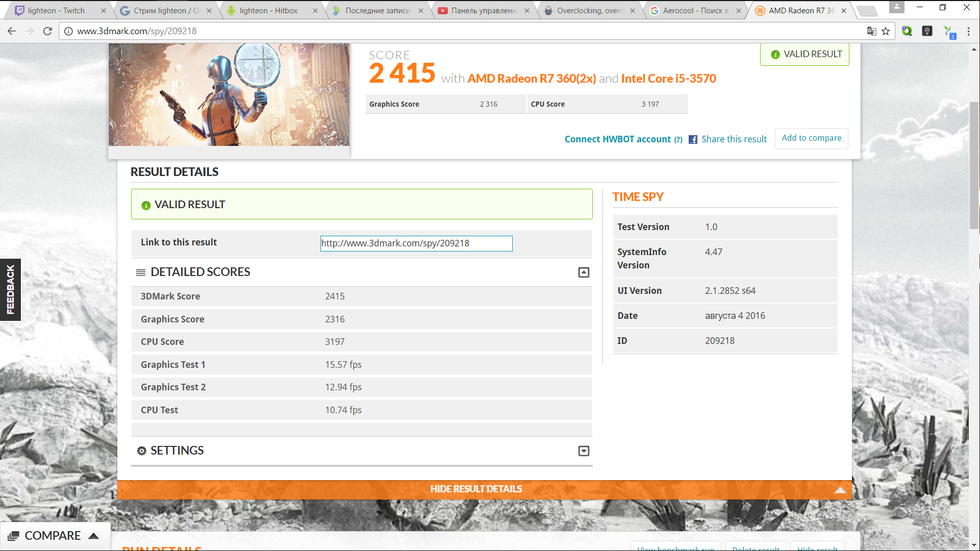The image size is (980, 551).
Task: Click the browser forward arrow
Action: (30, 31)
